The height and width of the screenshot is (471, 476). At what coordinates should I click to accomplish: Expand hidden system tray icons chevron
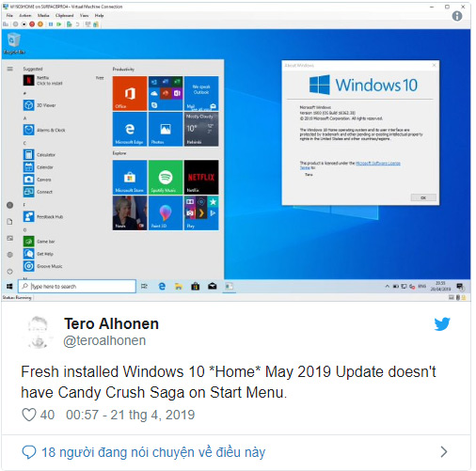coord(388,286)
